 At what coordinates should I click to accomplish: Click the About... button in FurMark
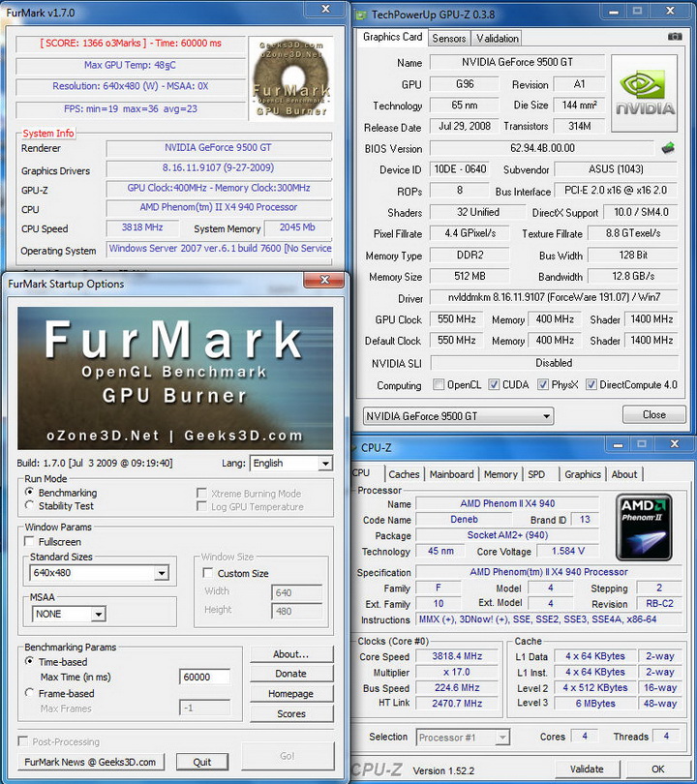tap(291, 654)
